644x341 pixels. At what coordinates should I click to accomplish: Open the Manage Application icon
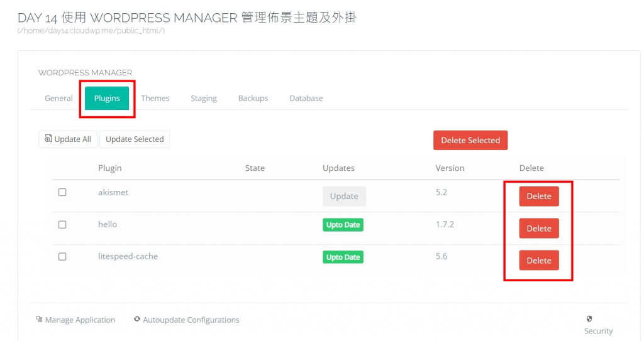[40, 319]
